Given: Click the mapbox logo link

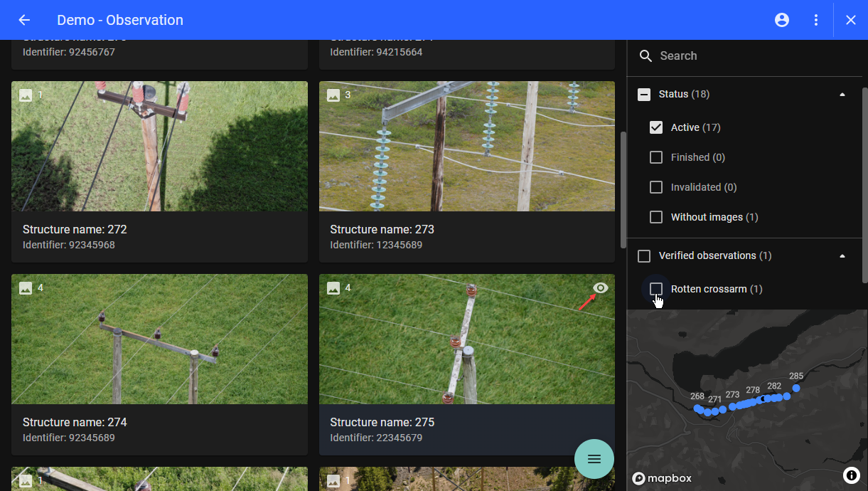Looking at the screenshot, I should 662,478.
